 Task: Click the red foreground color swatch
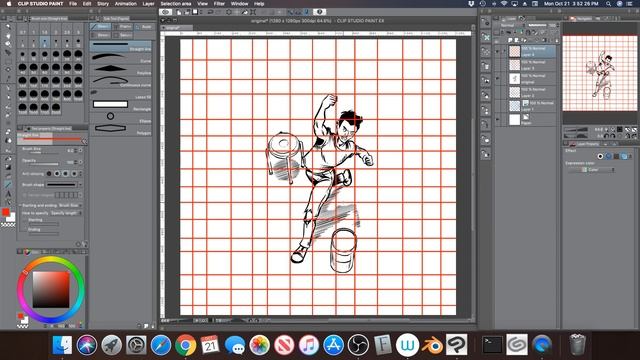point(5,212)
